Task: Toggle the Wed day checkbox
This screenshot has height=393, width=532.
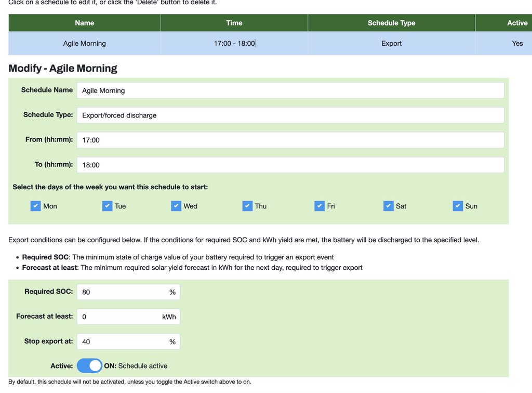Action: coord(176,206)
